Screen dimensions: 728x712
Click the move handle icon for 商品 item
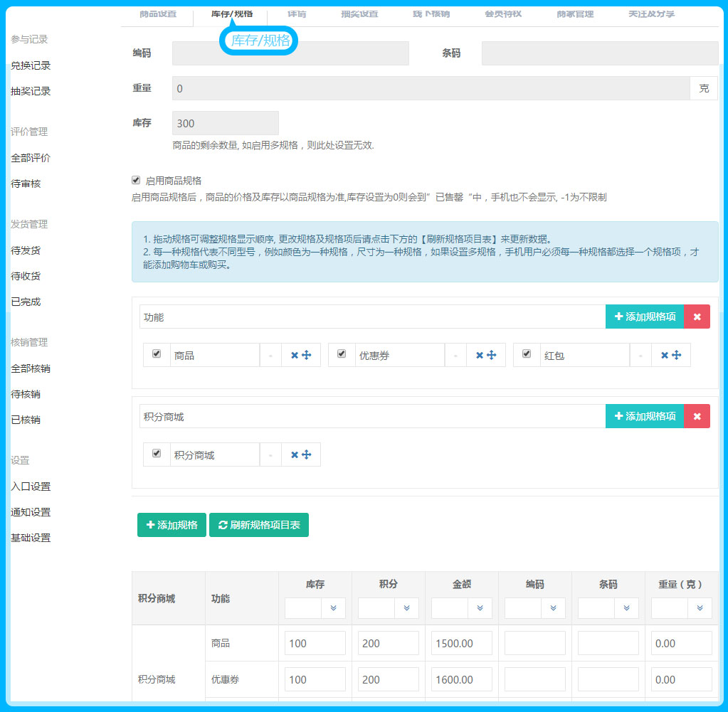click(307, 355)
